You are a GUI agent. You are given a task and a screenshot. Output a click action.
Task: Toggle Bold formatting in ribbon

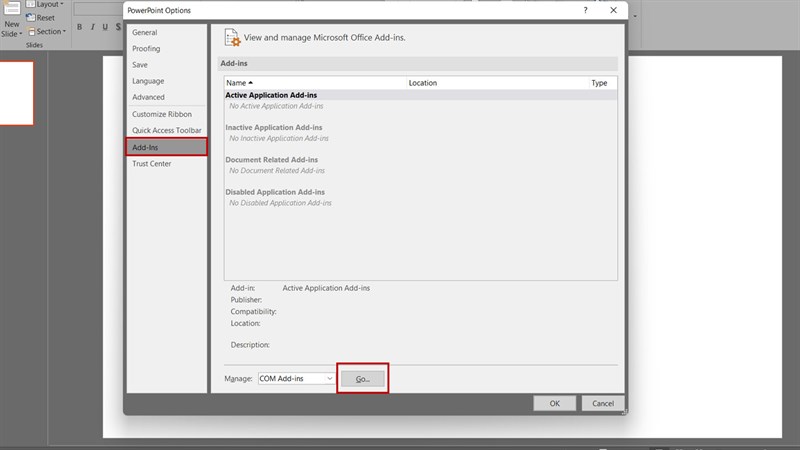(x=80, y=27)
